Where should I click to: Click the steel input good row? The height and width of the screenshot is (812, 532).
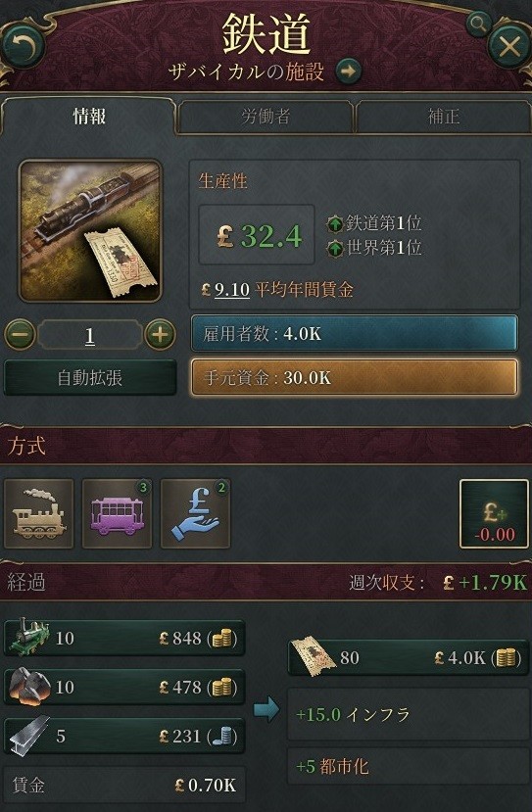point(124,736)
